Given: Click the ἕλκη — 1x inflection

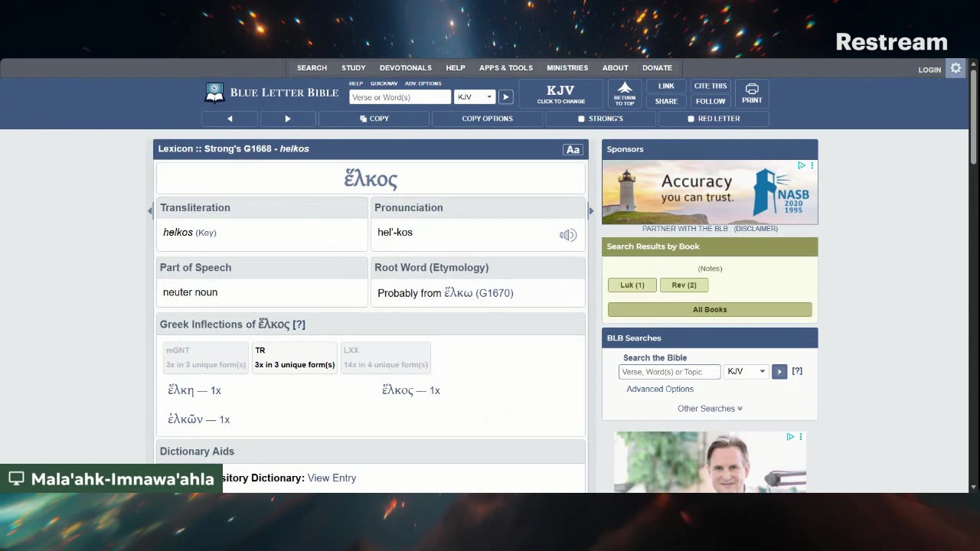Looking at the screenshot, I should (194, 390).
